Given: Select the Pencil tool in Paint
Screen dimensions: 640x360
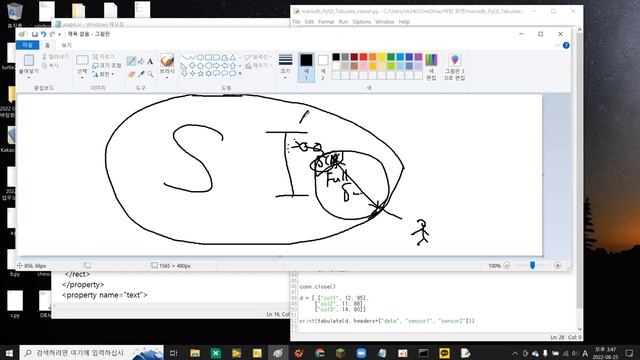Looking at the screenshot, I should [x=131, y=61].
